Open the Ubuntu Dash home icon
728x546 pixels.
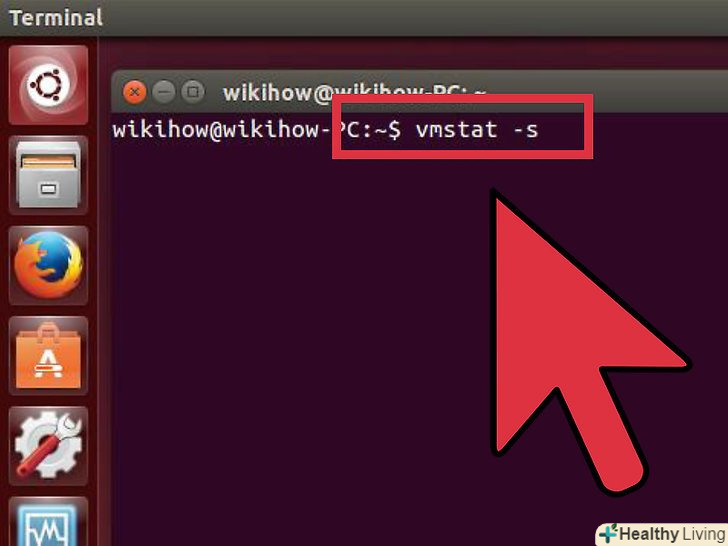point(48,85)
